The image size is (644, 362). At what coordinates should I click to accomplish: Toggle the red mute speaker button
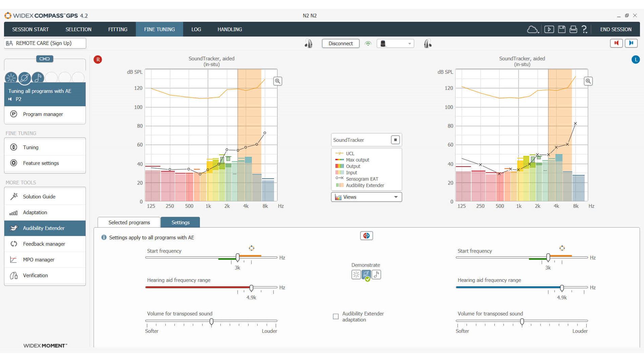point(617,43)
